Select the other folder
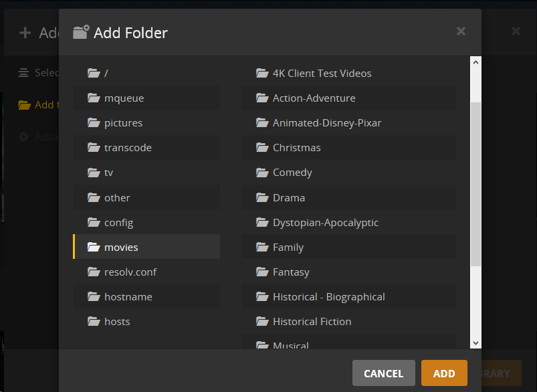537x392 pixels. (146, 197)
